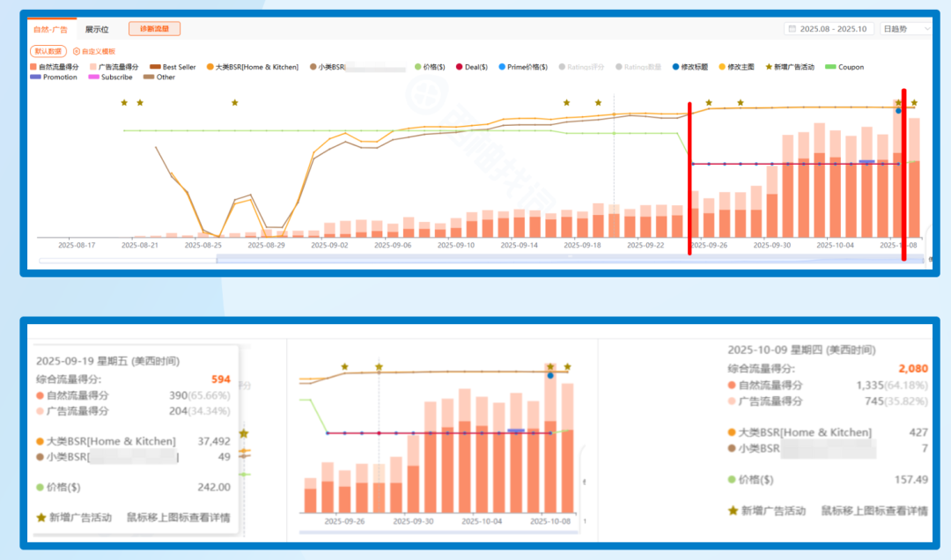Toggle the Prime价格($) legend dot
951x560 pixels.
[x=502, y=67]
